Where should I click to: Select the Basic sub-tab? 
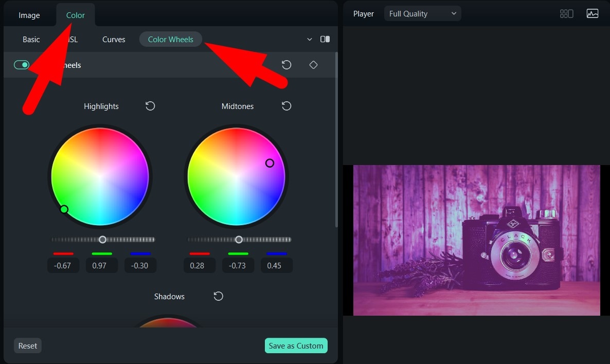[x=31, y=39]
